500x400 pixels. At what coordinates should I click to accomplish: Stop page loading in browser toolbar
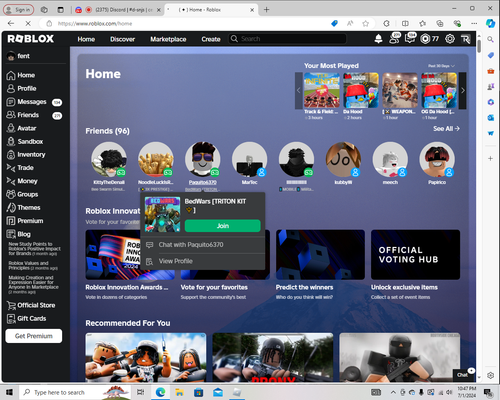tap(28, 23)
